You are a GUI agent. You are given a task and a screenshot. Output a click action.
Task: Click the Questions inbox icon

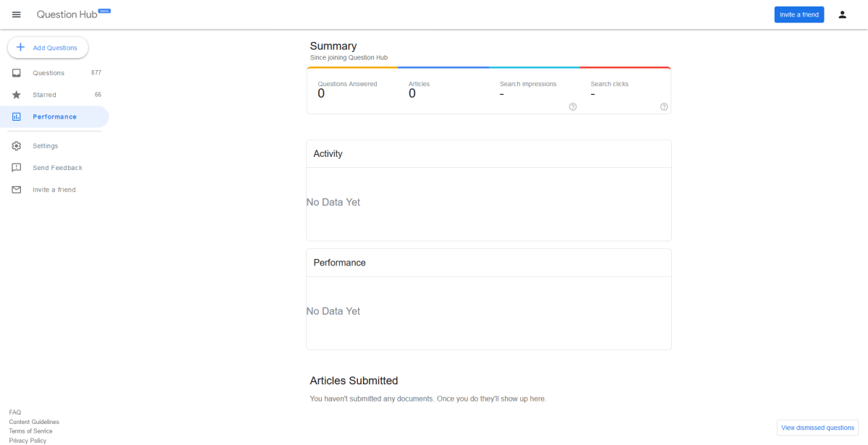pyautogui.click(x=17, y=73)
